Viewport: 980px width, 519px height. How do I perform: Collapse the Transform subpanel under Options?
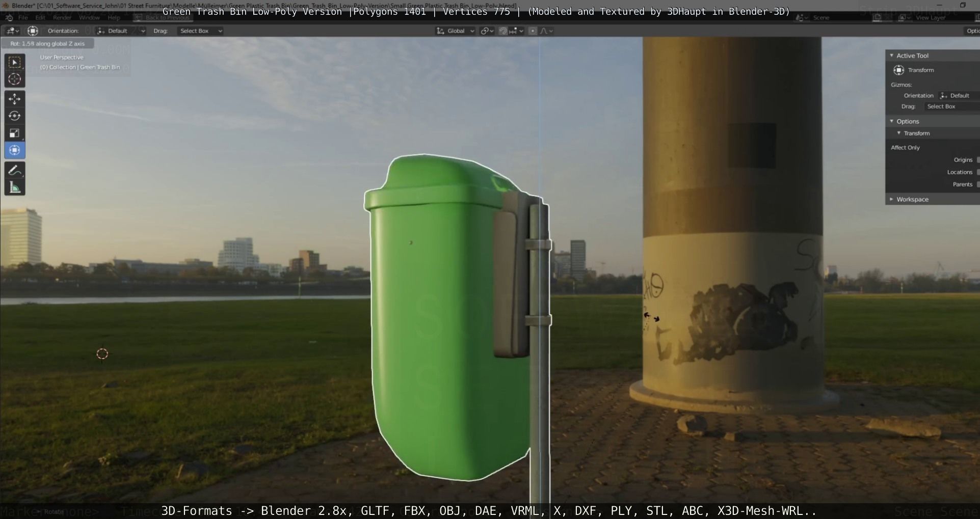[899, 133]
